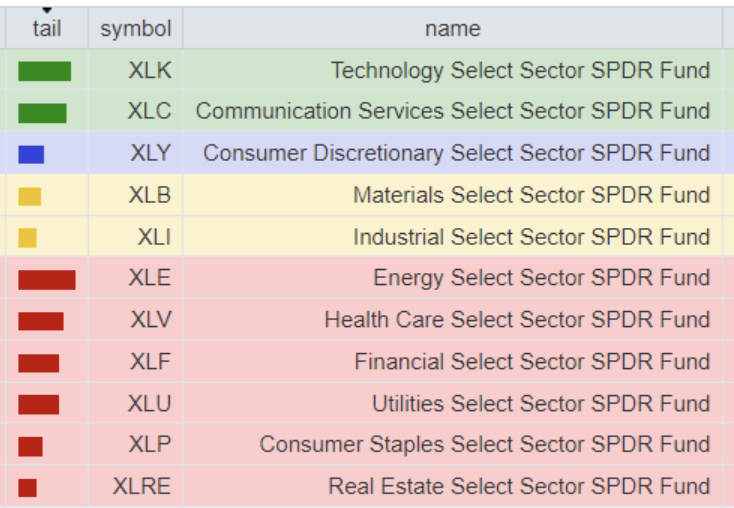Viewport: 734px width, 508px height.
Task: Select Consumer Staples Select Sector SPDR Fund
Action: (x=485, y=445)
